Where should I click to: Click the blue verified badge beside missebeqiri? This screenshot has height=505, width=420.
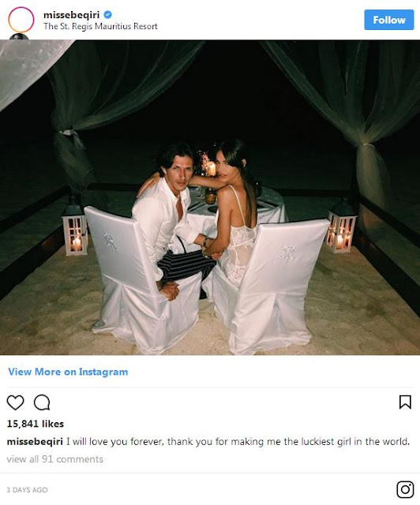pyautogui.click(x=107, y=15)
